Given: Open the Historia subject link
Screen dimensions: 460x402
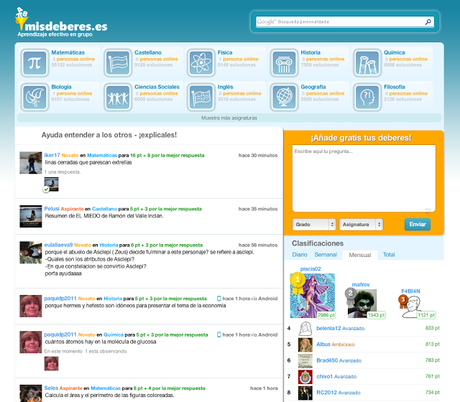Looking at the screenshot, I should (310, 53).
